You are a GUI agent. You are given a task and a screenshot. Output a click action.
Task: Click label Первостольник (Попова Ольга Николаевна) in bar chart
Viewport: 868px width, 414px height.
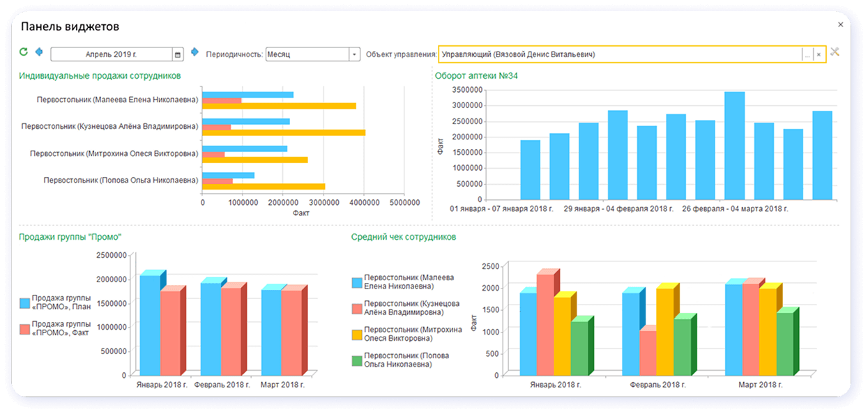point(121,180)
